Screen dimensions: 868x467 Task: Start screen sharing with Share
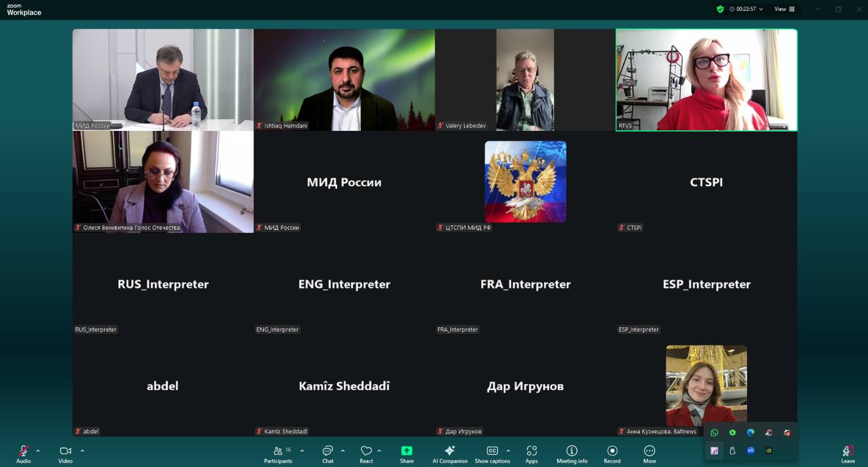[x=406, y=453]
